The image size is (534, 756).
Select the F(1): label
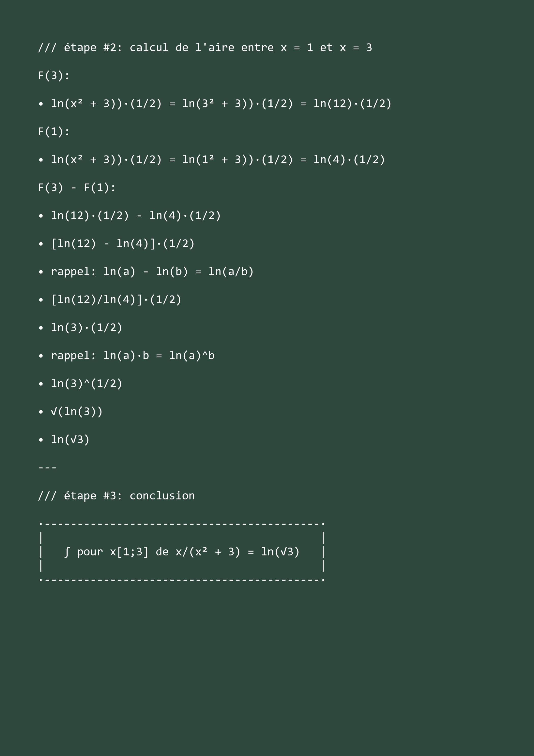coord(54,132)
